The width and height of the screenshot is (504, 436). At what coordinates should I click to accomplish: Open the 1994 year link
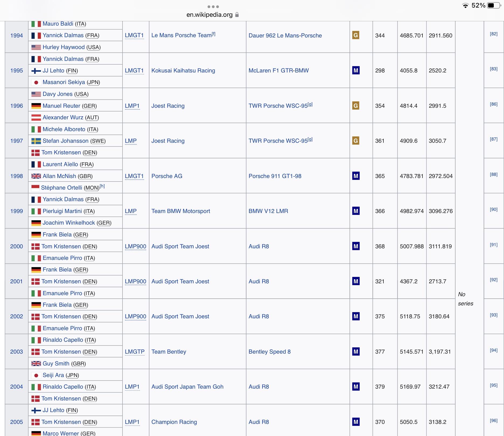click(x=16, y=35)
